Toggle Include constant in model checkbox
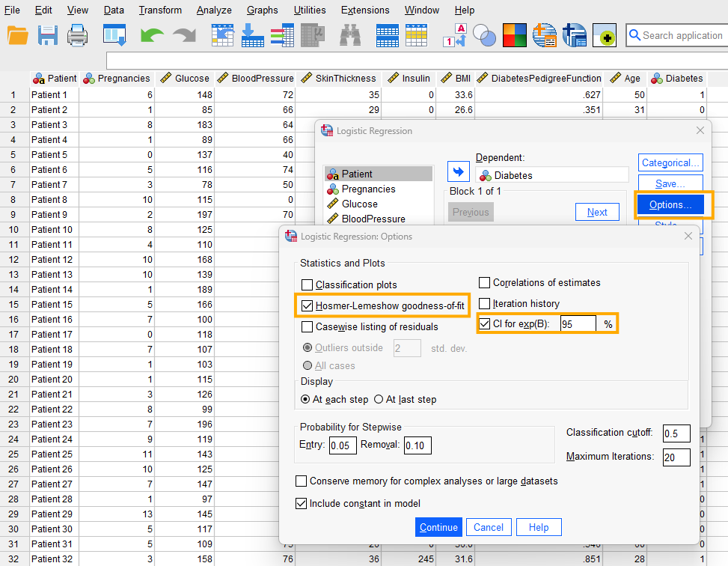This screenshot has height=566, width=728. 301,504
